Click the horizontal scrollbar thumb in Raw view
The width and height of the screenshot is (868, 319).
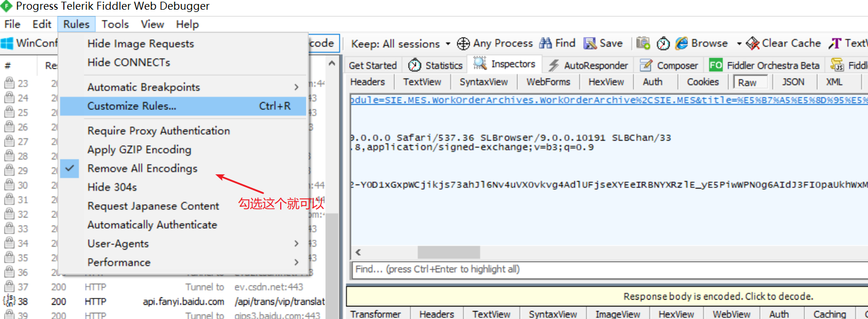pyautogui.click(x=449, y=252)
